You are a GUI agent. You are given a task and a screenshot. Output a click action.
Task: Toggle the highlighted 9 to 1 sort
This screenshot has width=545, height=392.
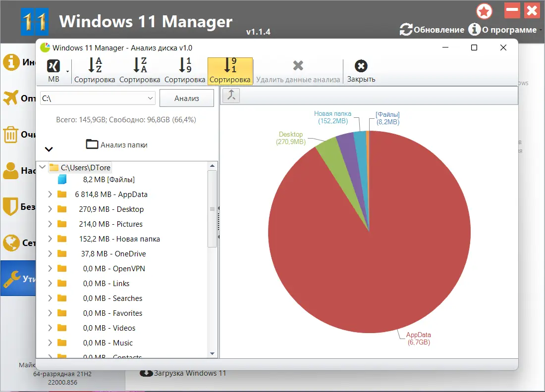coord(230,71)
